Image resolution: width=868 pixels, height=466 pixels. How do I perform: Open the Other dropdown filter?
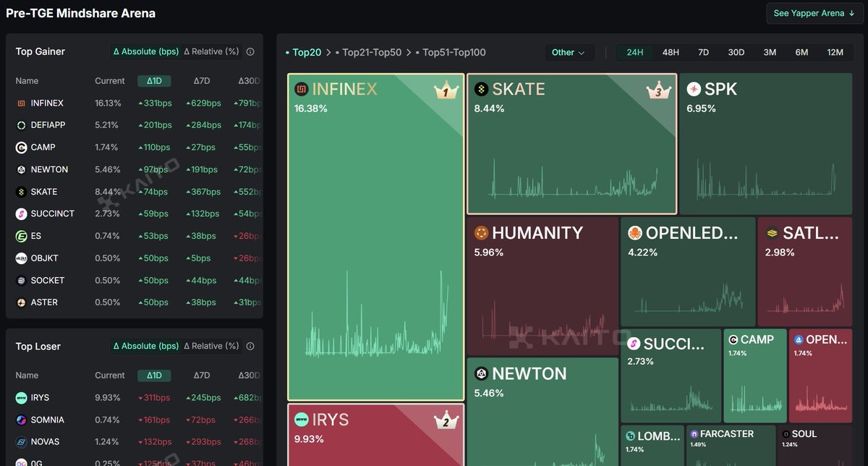tap(569, 53)
